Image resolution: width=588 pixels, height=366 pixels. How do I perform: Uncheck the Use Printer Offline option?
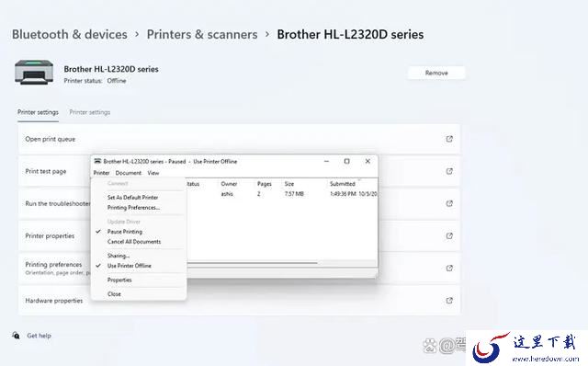129,266
